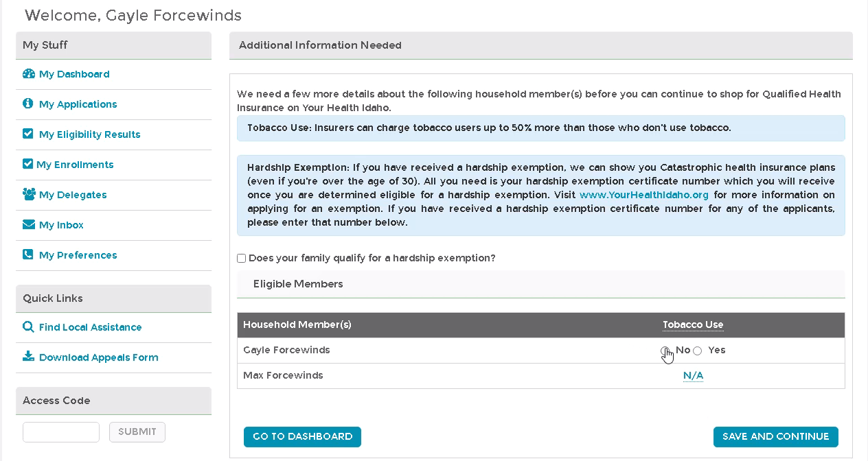Screen dimensions: 868x461
Task: Open My Eligibility Results menu item
Action: pos(89,134)
